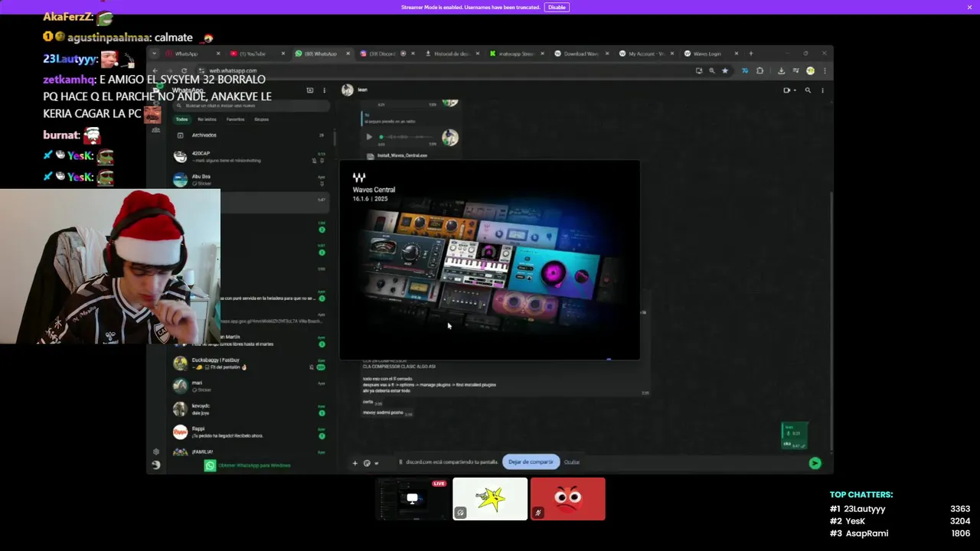Open the emoji sticker picker icon
The width and height of the screenshot is (980, 551).
click(367, 463)
